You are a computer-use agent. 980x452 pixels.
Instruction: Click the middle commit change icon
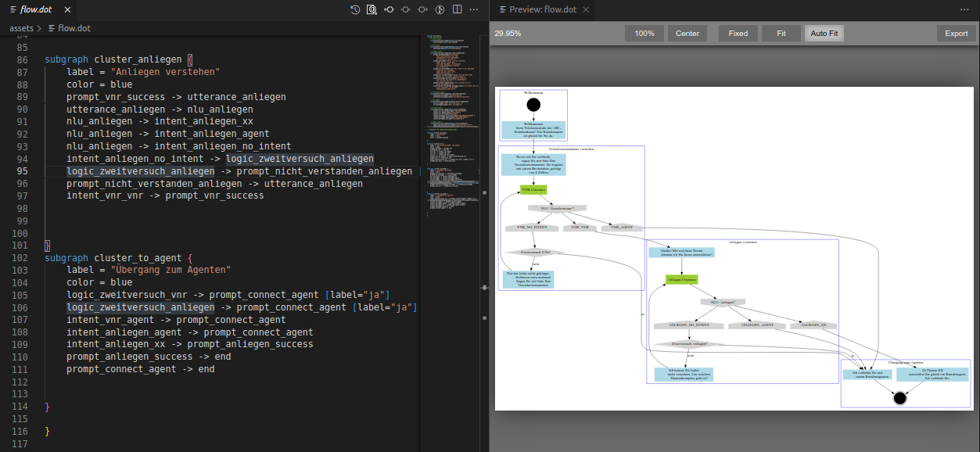tap(406, 9)
